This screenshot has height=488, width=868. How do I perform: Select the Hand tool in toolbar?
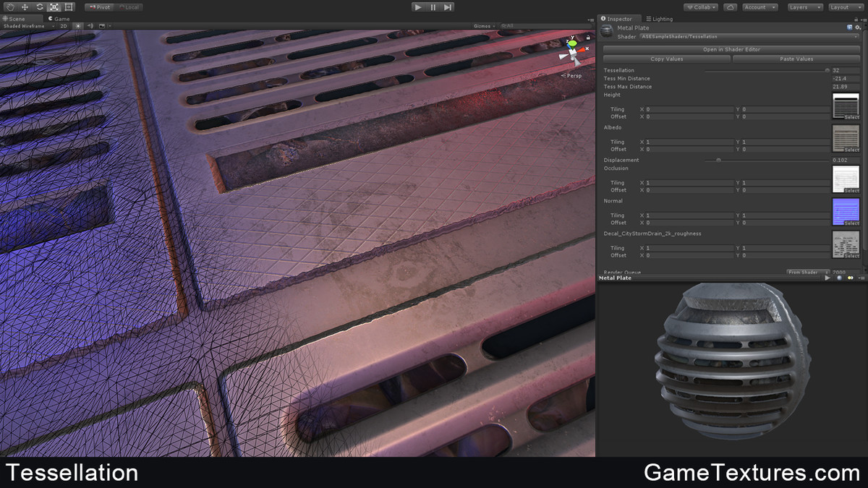pos(10,7)
